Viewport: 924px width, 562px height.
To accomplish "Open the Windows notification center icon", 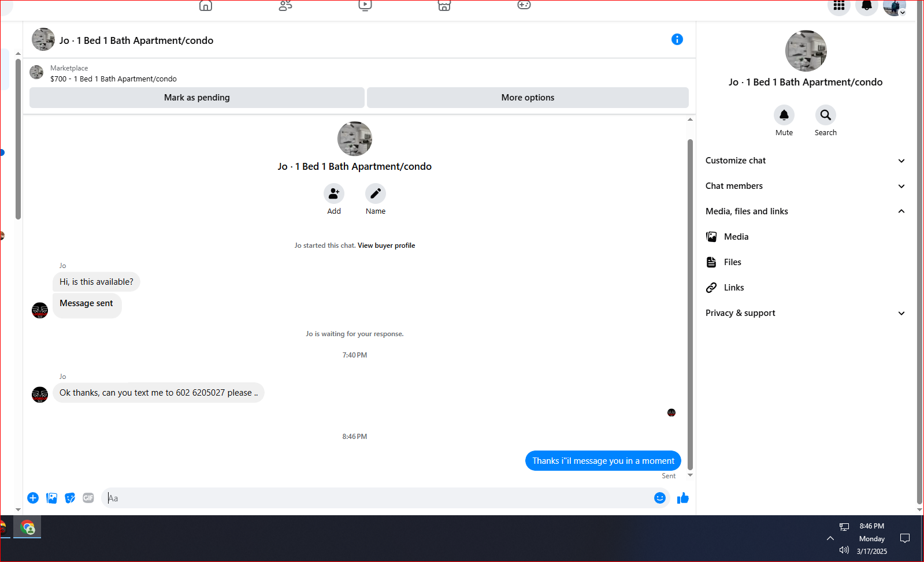I will (x=905, y=538).
